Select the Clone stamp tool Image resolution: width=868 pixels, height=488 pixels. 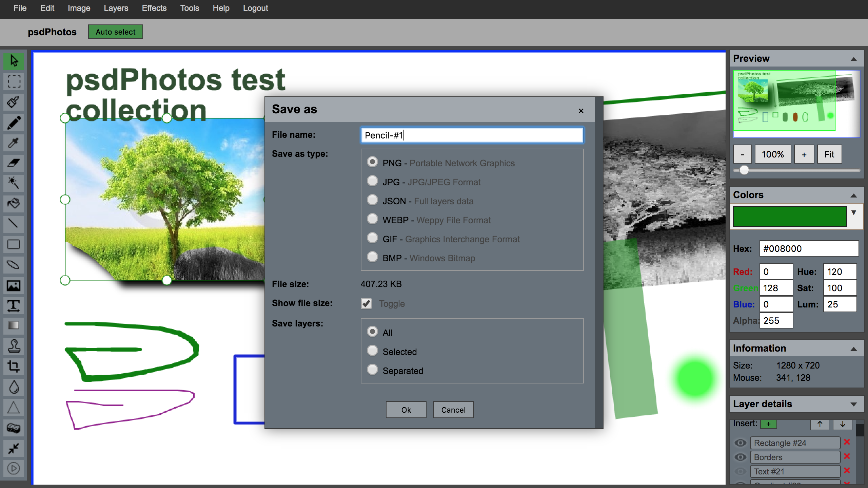click(14, 346)
